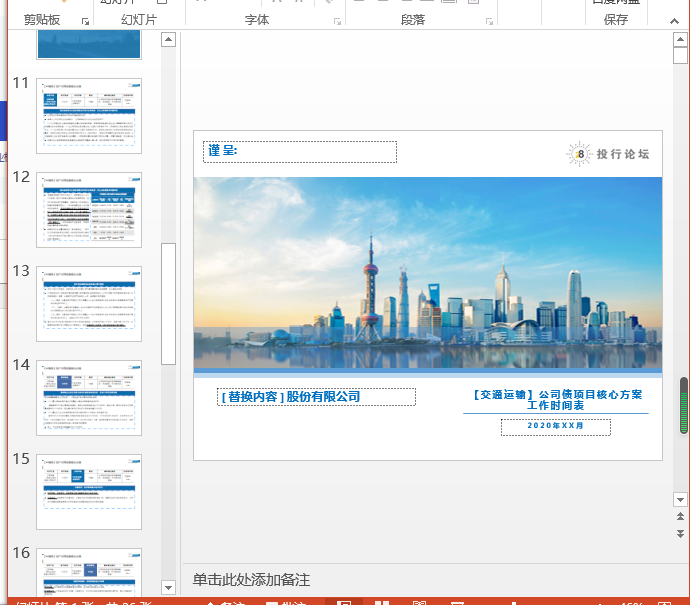Click the 段落 group label

(413, 20)
